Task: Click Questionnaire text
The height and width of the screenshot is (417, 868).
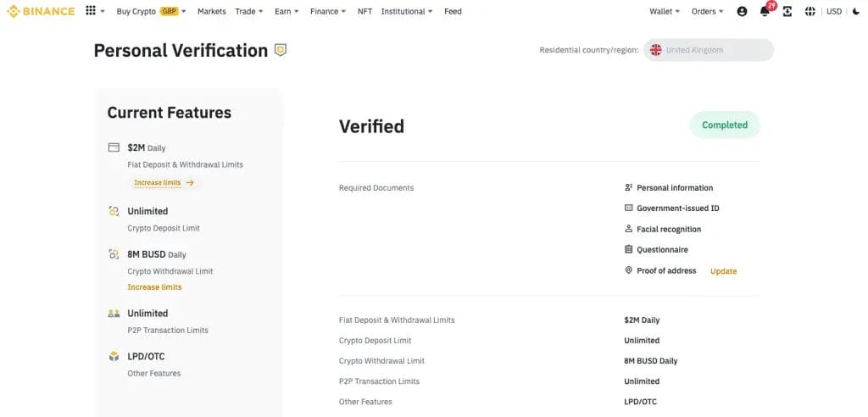Action: pyautogui.click(x=663, y=249)
